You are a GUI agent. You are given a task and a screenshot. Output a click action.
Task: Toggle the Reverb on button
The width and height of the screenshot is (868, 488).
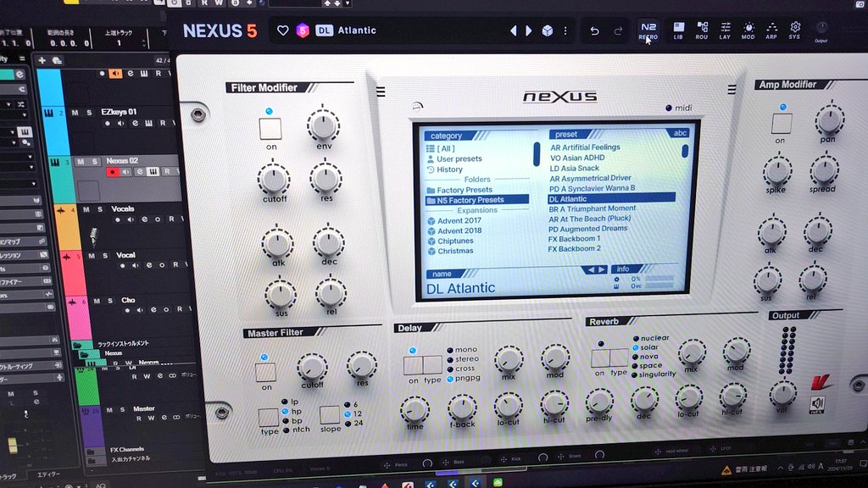click(600, 358)
